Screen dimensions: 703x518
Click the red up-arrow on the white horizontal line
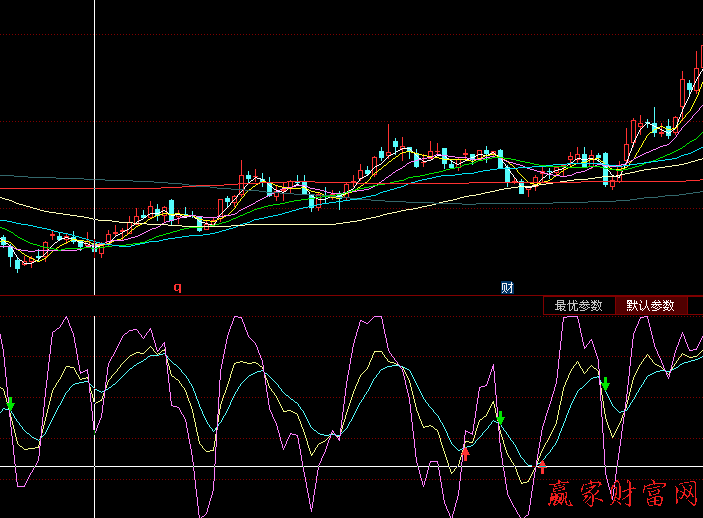tap(543, 465)
